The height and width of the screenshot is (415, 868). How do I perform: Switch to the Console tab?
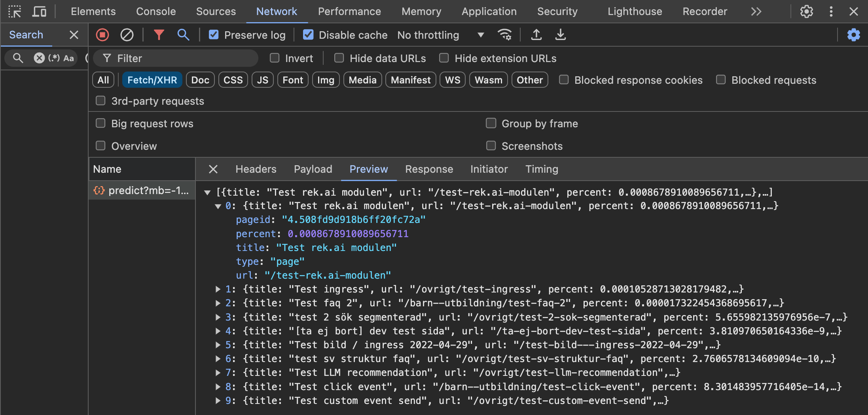coord(156,11)
